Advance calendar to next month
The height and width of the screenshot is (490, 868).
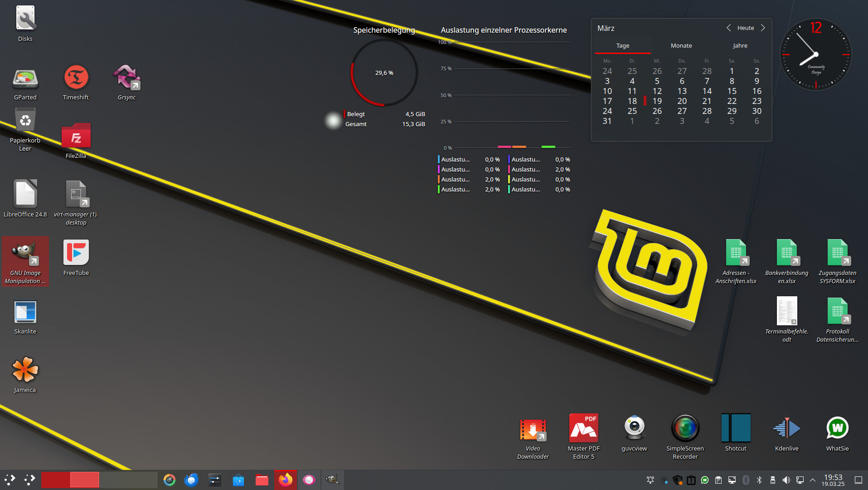coord(763,28)
